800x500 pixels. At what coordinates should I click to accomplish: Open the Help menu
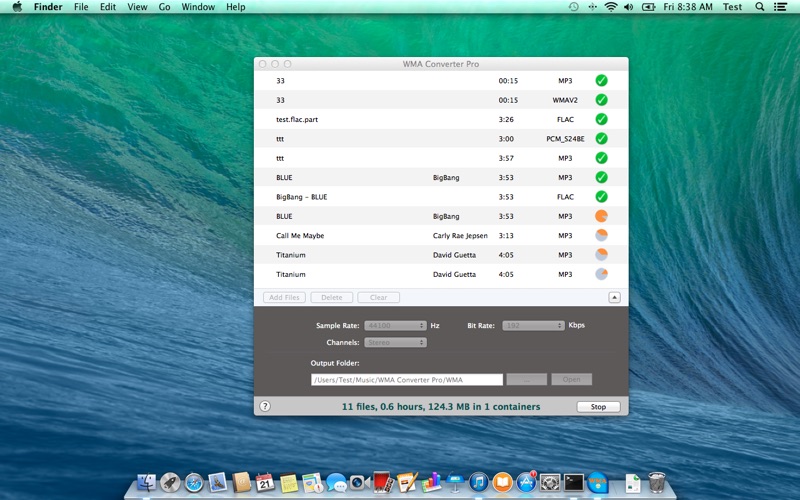pos(236,7)
